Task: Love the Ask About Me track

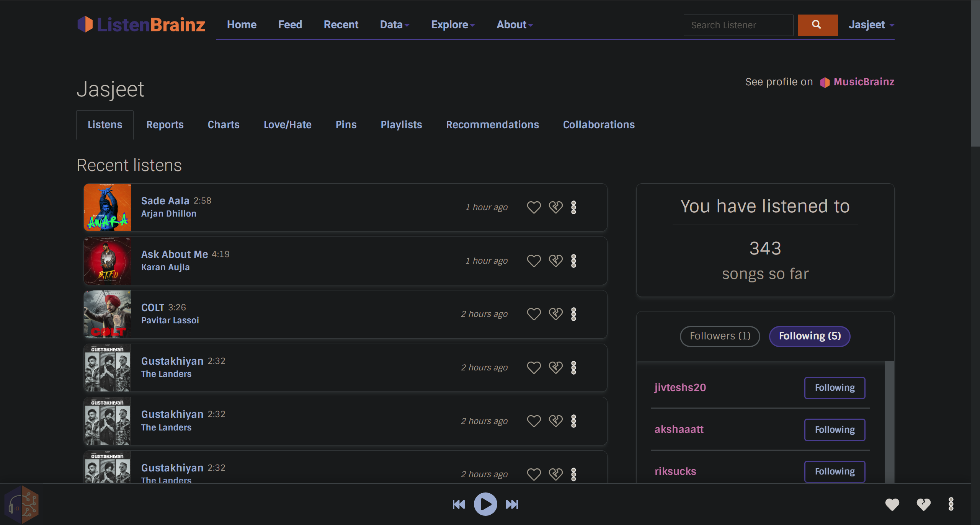Action: pyautogui.click(x=534, y=261)
